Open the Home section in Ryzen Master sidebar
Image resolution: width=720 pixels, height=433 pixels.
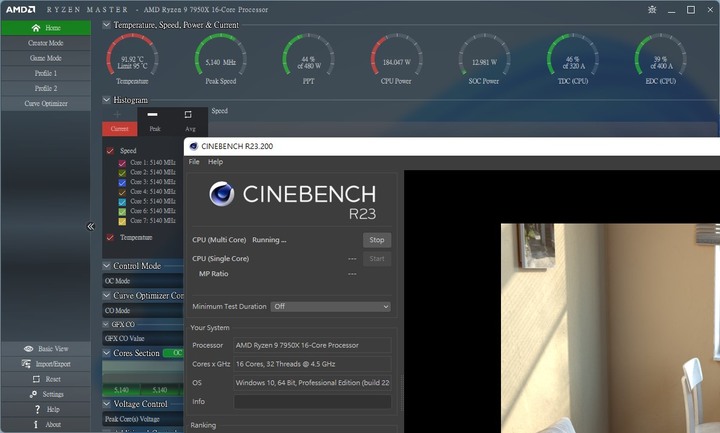(45, 28)
